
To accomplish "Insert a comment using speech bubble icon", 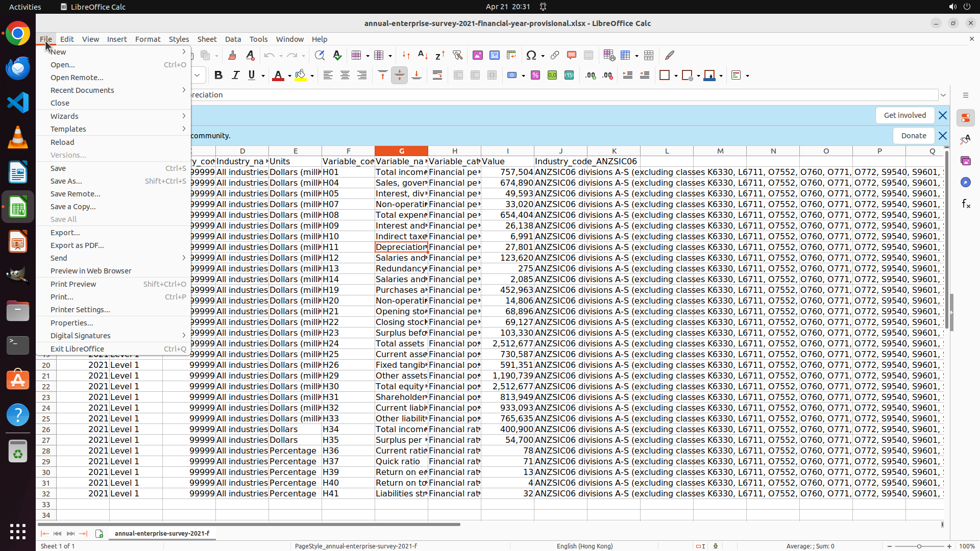I will (572, 55).
